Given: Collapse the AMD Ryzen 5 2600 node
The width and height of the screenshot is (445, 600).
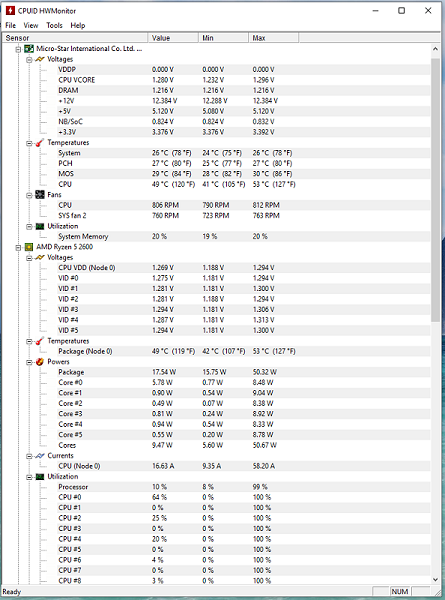Looking at the screenshot, I should (x=18, y=248).
